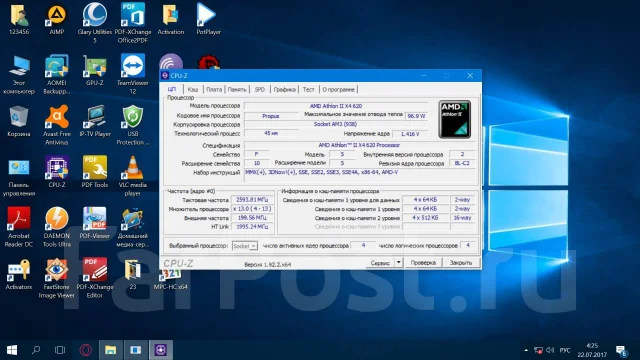
Task: Launch TeamViewer 12 shortcut
Action: [x=133, y=75]
